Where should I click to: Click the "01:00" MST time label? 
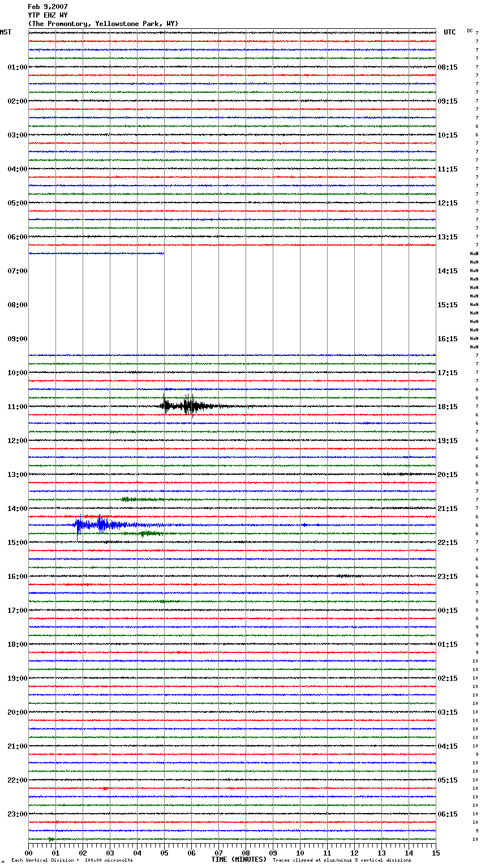18,67
